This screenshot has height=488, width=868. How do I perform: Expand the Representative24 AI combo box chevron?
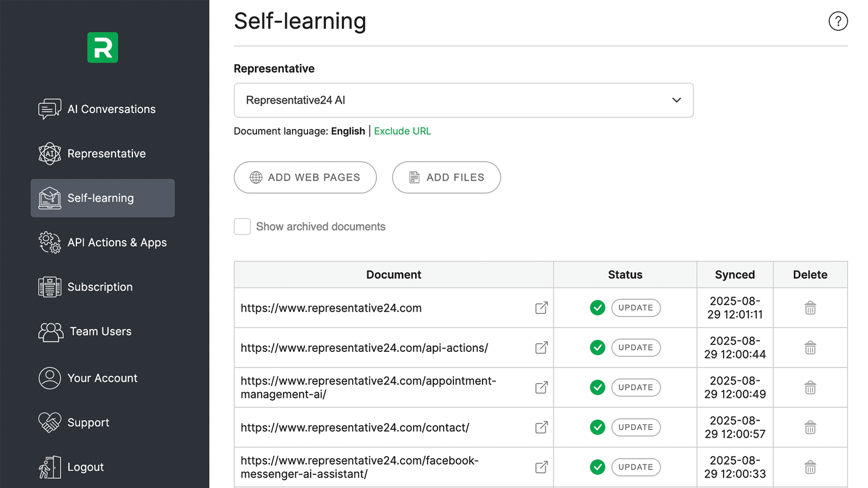coord(676,100)
